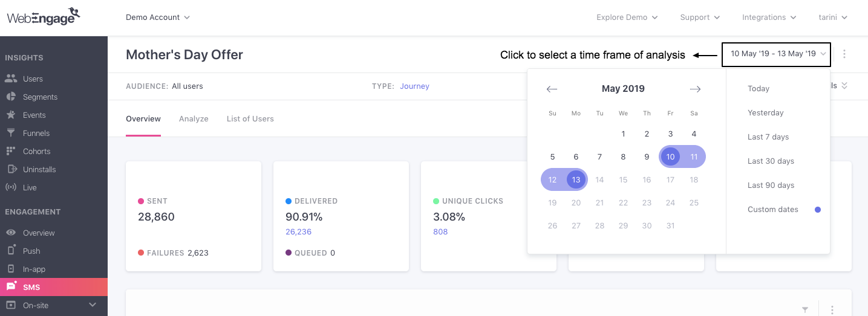Switch to the Overview tab
This screenshot has height=316, width=868.
pos(143,119)
